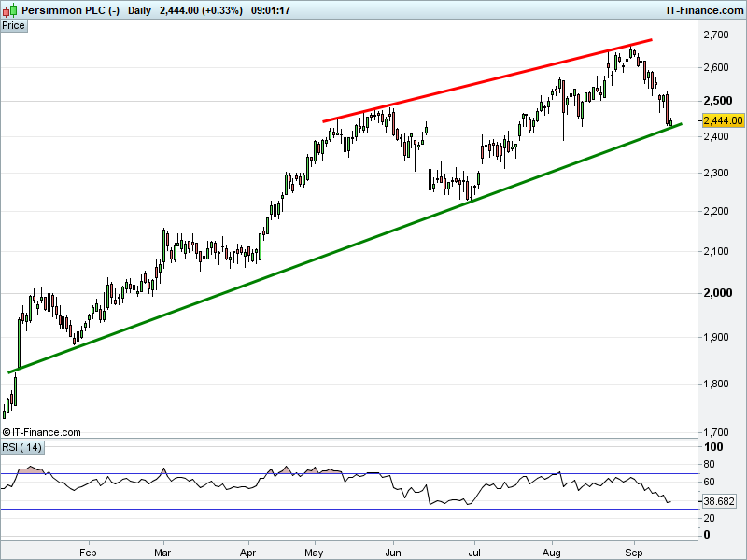Open the RSI (14) indicator label
Image resolution: width=747 pixels, height=560 pixels.
coord(21,448)
